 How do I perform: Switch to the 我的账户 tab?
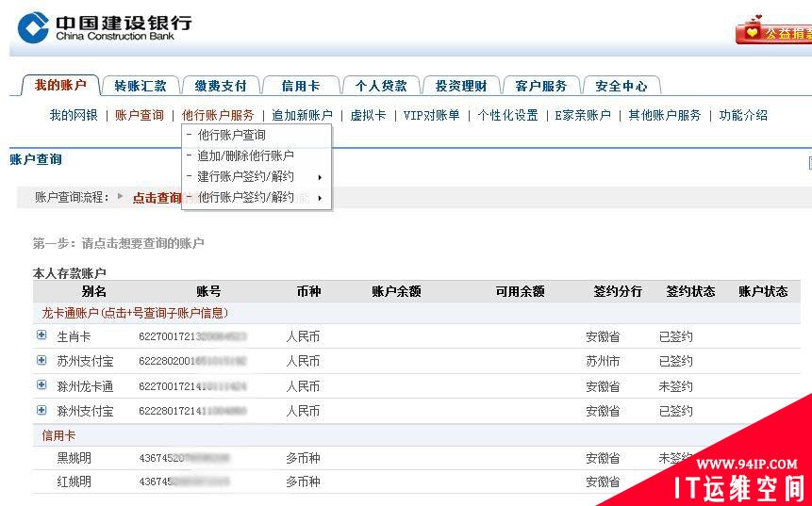click(60, 85)
